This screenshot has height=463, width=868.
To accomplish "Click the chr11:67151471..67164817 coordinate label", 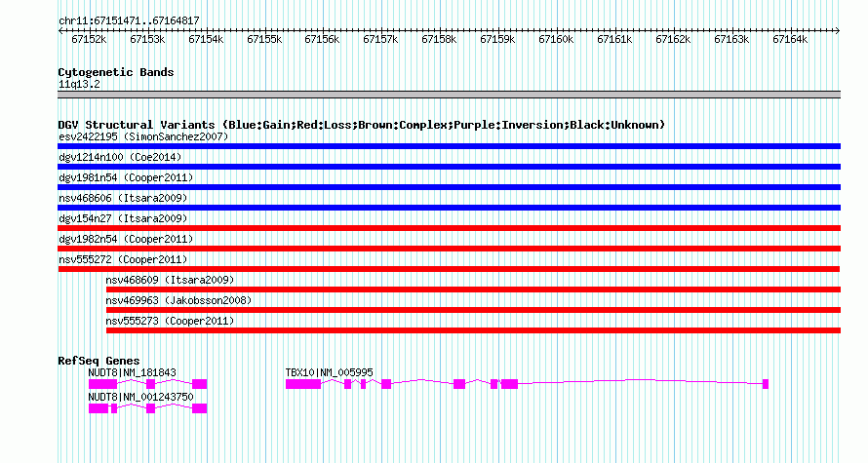I will pos(129,21).
